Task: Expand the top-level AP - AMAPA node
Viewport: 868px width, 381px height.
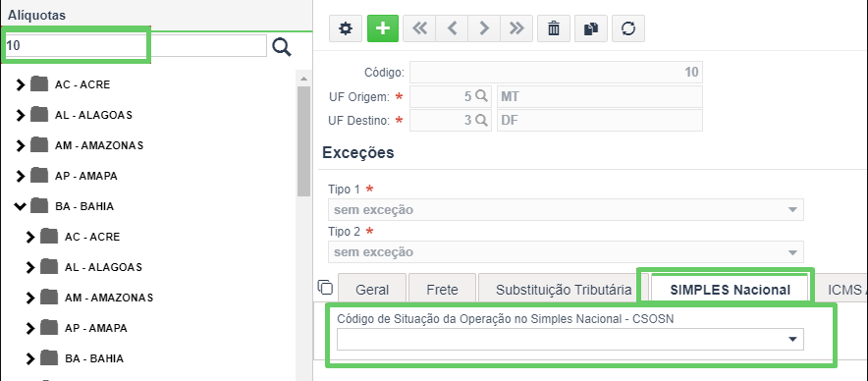Action: click(x=21, y=176)
